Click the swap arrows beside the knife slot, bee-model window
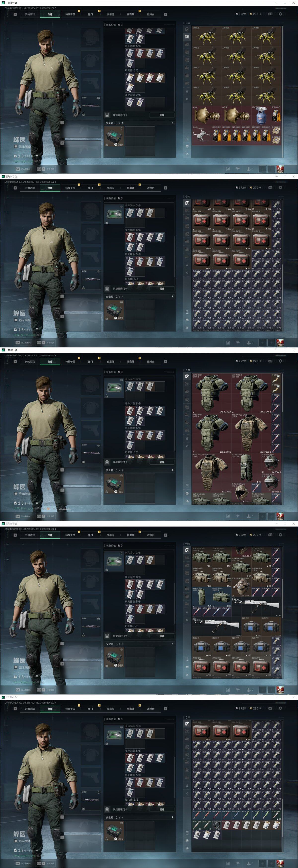The height and width of the screenshot is (868, 298). (x=99, y=98)
